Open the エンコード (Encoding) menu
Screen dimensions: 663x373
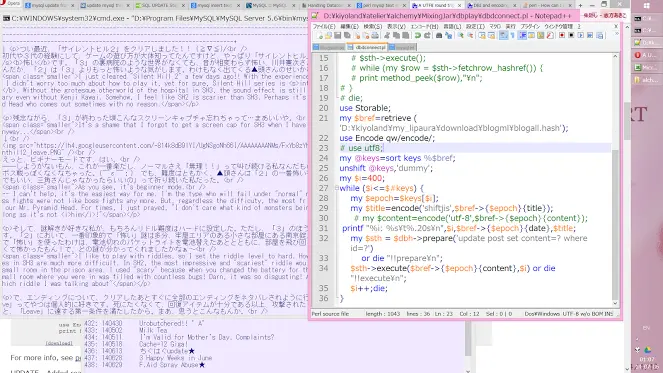(x=424, y=26)
